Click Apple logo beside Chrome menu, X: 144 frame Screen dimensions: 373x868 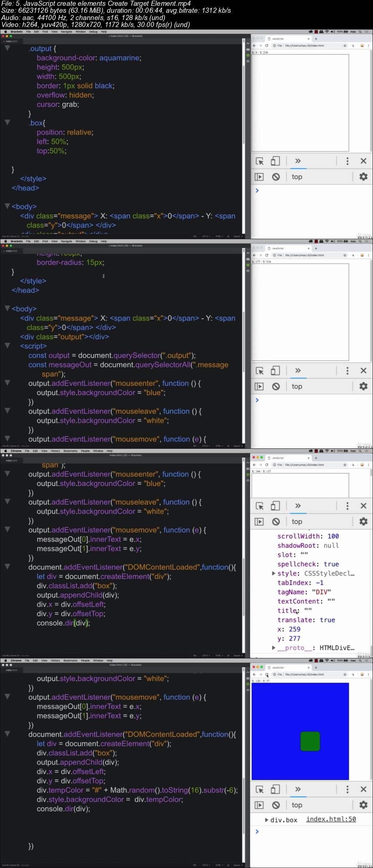(5, 451)
